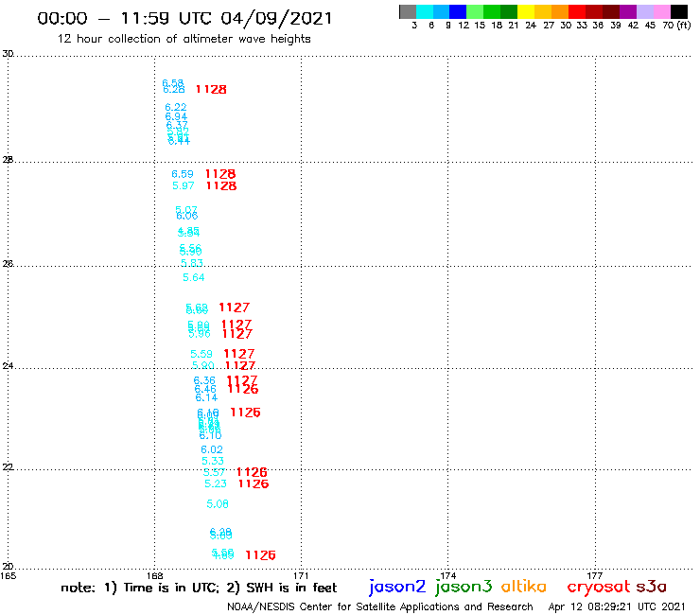Click the title '00:00 – 11:59 UTC 04/09/2021'
The width and height of the screenshot is (700, 615).
coord(184,18)
